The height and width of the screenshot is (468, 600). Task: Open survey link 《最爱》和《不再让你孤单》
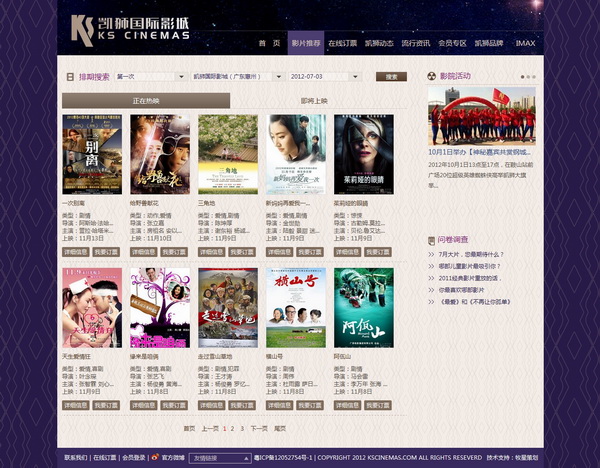[x=475, y=302]
